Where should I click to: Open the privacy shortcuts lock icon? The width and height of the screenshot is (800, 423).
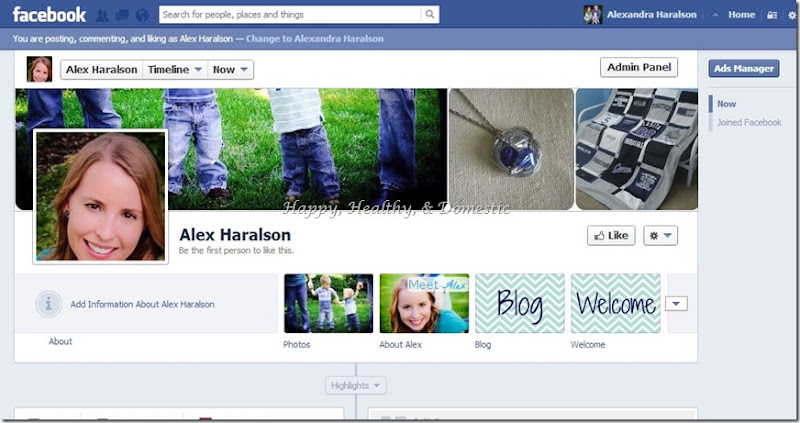click(772, 15)
